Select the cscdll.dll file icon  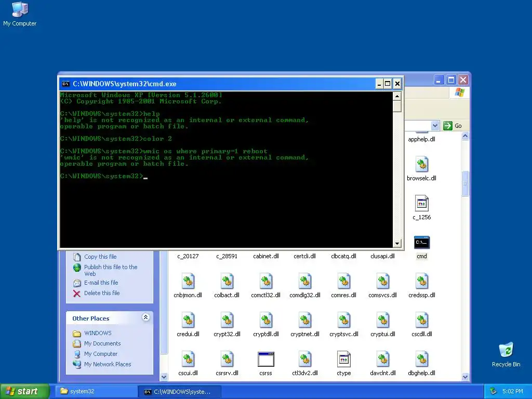(422, 321)
